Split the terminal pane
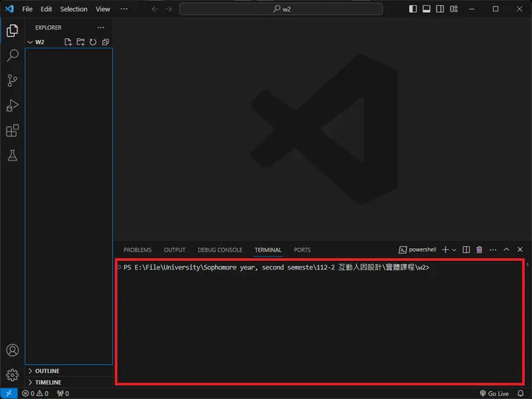Screen dimensions: 532x399 (466, 249)
